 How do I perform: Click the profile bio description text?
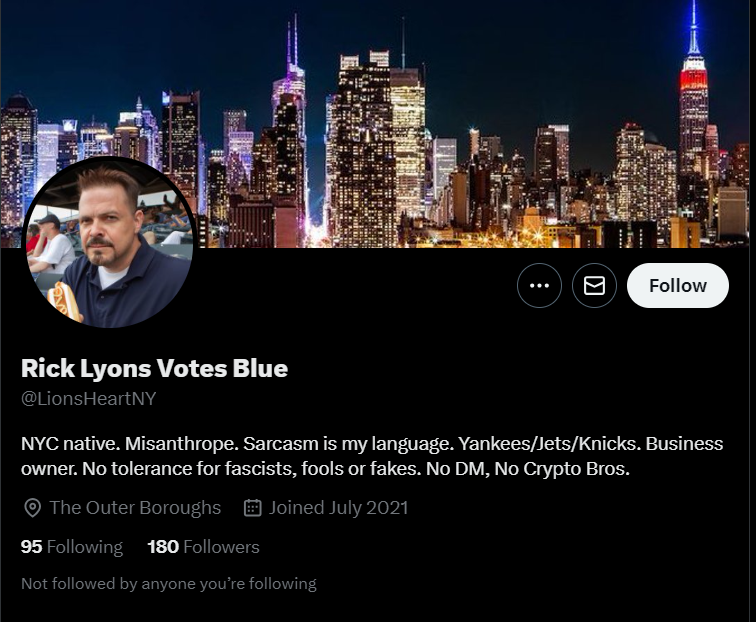click(x=372, y=456)
